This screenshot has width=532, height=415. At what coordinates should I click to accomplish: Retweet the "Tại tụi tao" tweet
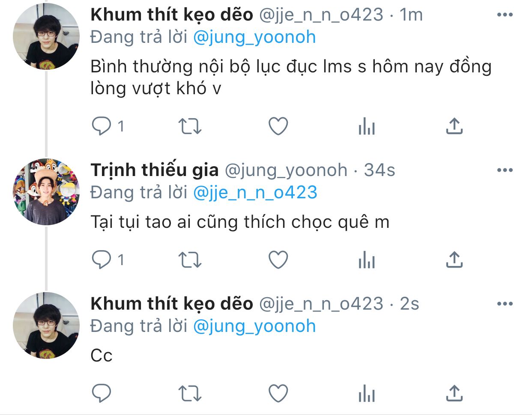click(190, 260)
